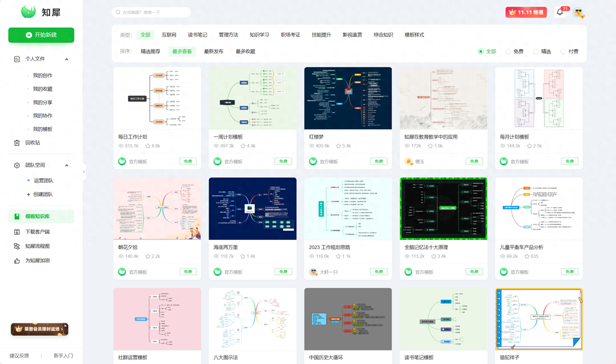
Task: Select 运营团队 in team space
Action: tap(44, 180)
